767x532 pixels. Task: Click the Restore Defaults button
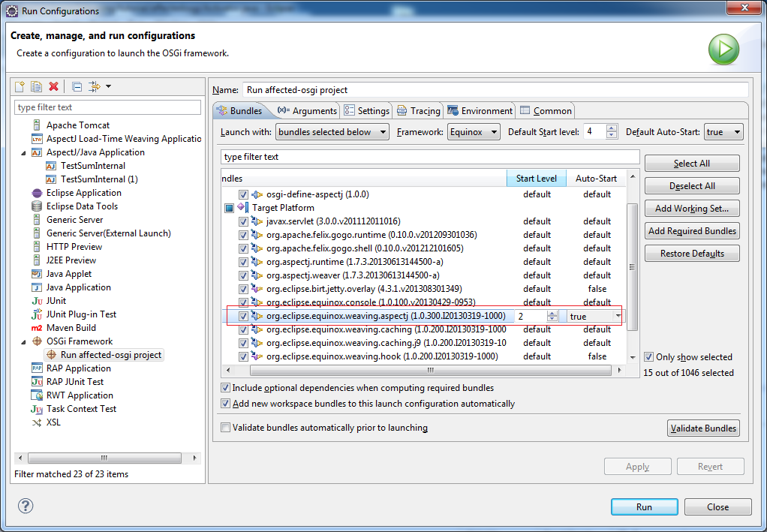[x=692, y=254]
